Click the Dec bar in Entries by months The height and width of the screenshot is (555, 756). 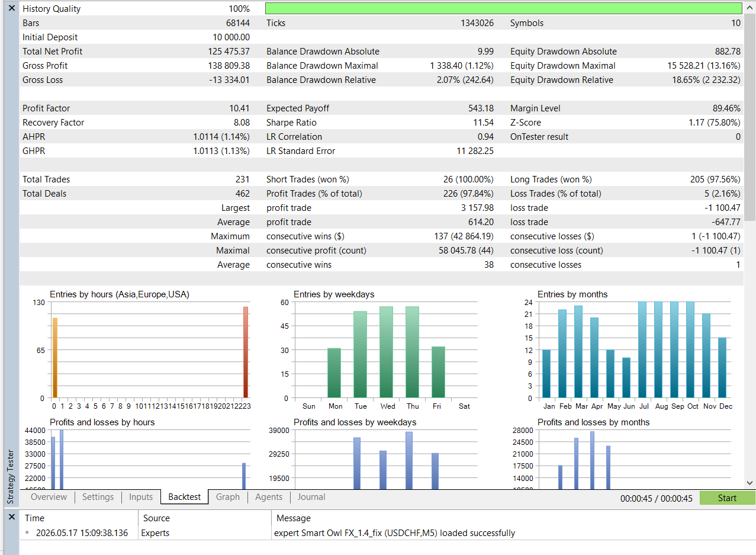(723, 368)
